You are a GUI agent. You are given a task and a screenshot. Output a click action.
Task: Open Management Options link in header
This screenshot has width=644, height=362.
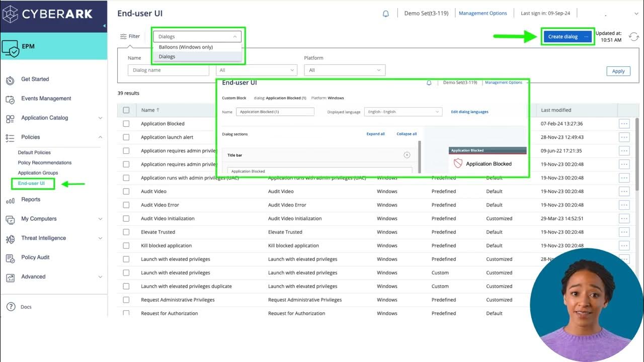click(x=483, y=14)
